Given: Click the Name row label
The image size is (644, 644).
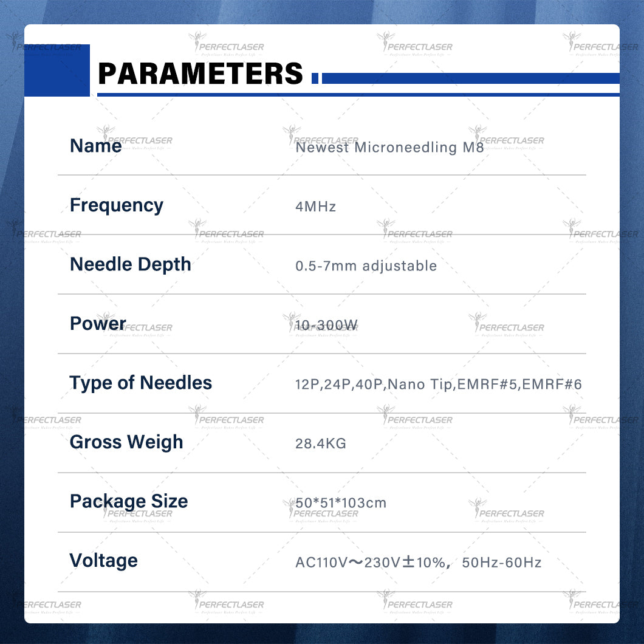Looking at the screenshot, I should tap(95, 146).
